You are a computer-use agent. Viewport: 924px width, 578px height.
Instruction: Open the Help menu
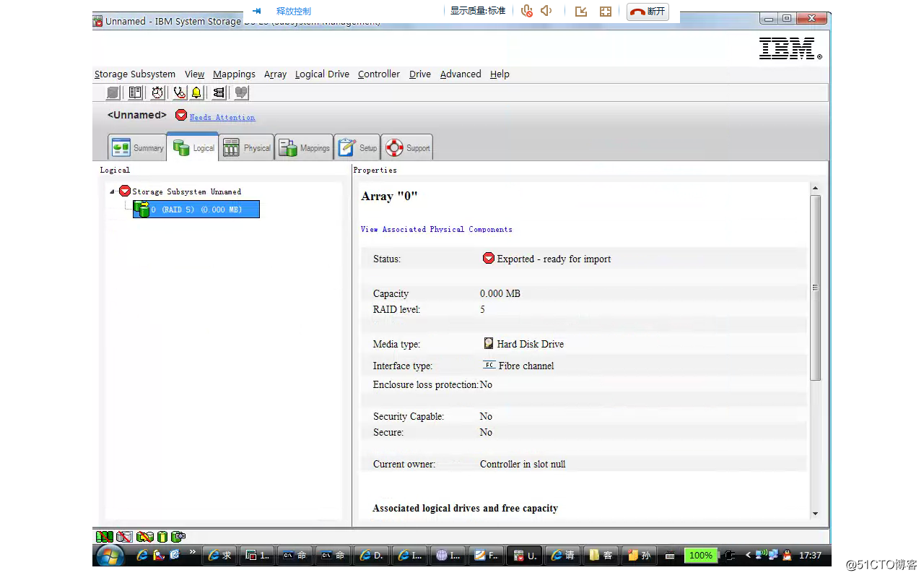coord(500,74)
